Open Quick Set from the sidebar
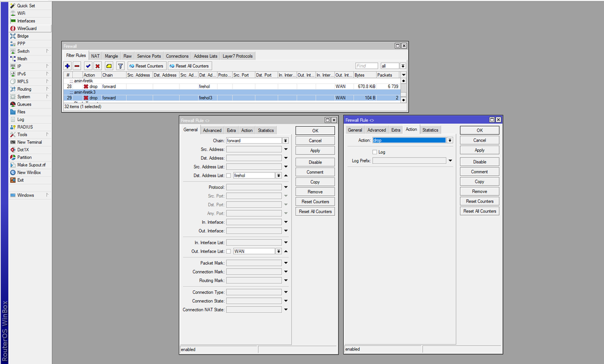 [x=26, y=6]
